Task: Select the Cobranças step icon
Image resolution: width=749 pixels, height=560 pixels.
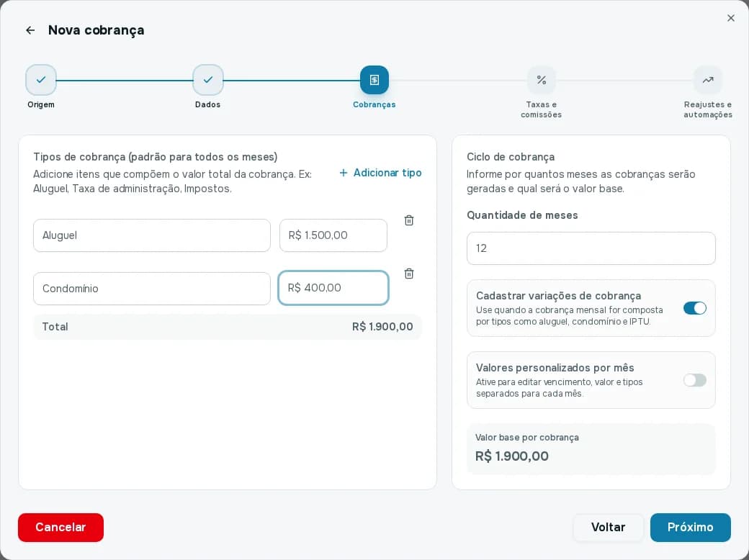Action: point(374,80)
